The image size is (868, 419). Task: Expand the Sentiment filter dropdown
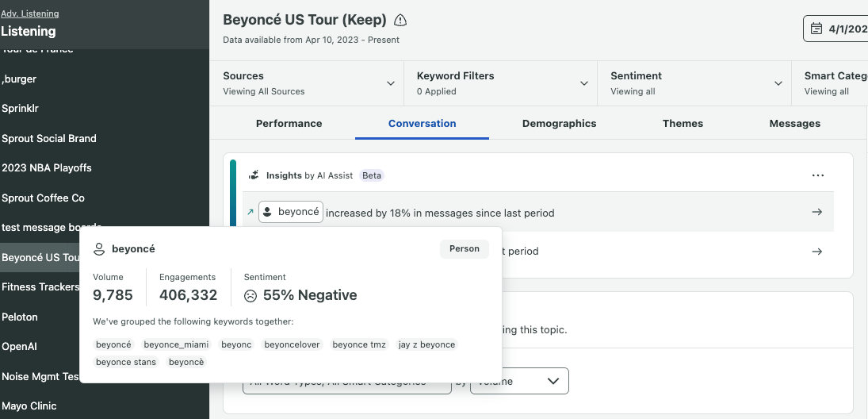coord(694,83)
